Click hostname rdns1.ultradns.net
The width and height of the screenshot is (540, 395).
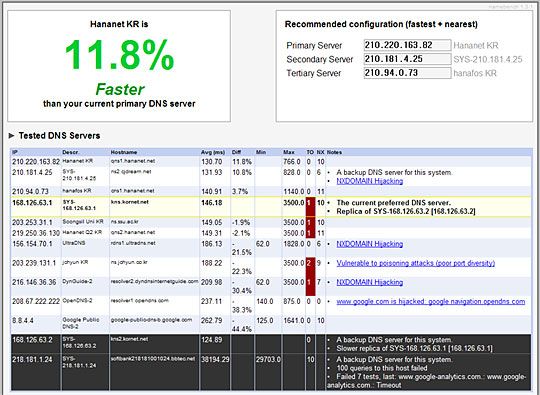[133, 243]
